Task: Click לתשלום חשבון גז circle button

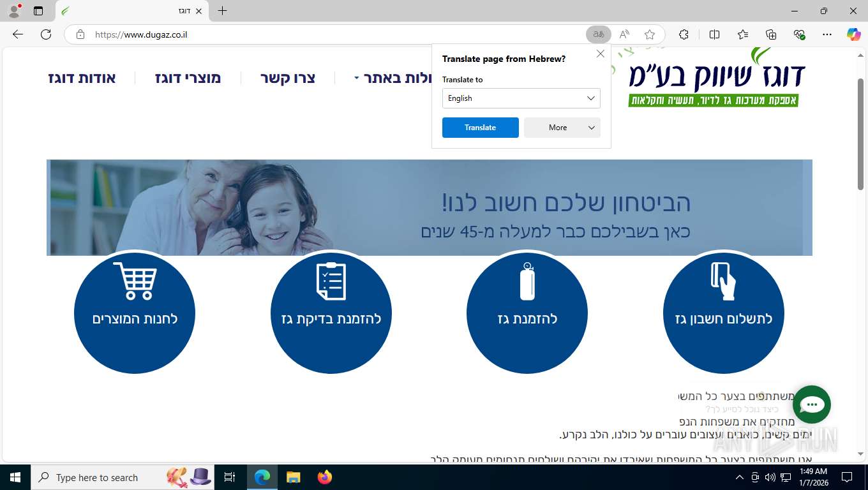Action: [x=724, y=313]
